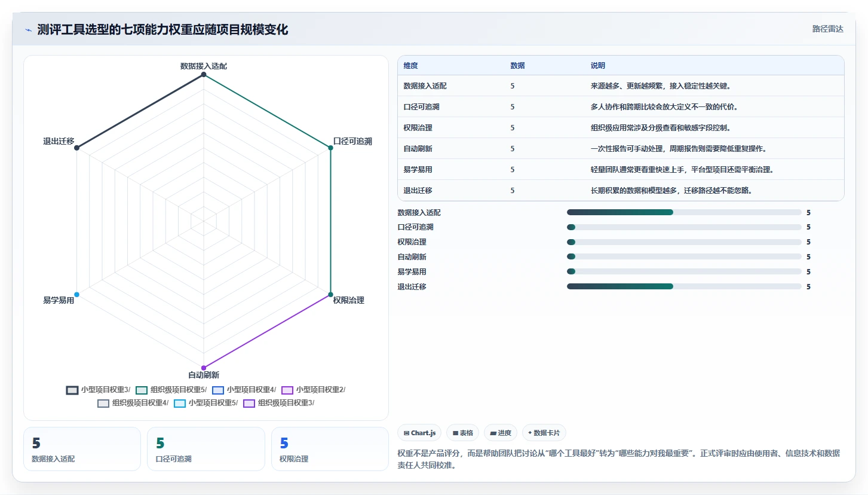Click radar data point at 退出迁移 vertex
The width and height of the screenshot is (868, 495).
[x=76, y=148]
